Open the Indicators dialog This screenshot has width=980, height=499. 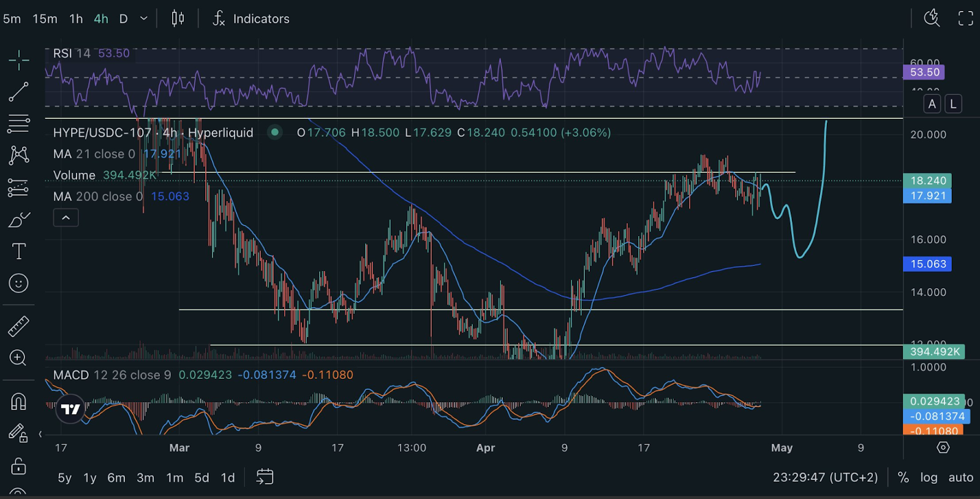pyautogui.click(x=251, y=18)
